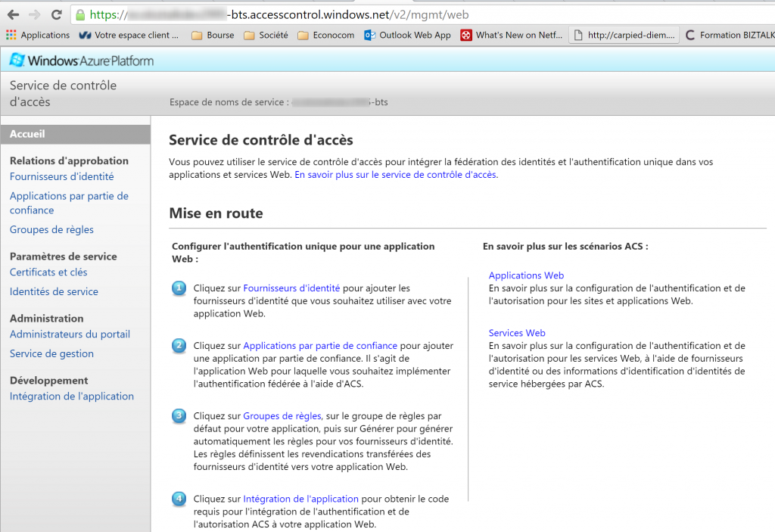Click the En savoir plus ACS link
This screenshot has width=775, height=532.
coord(396,174)
